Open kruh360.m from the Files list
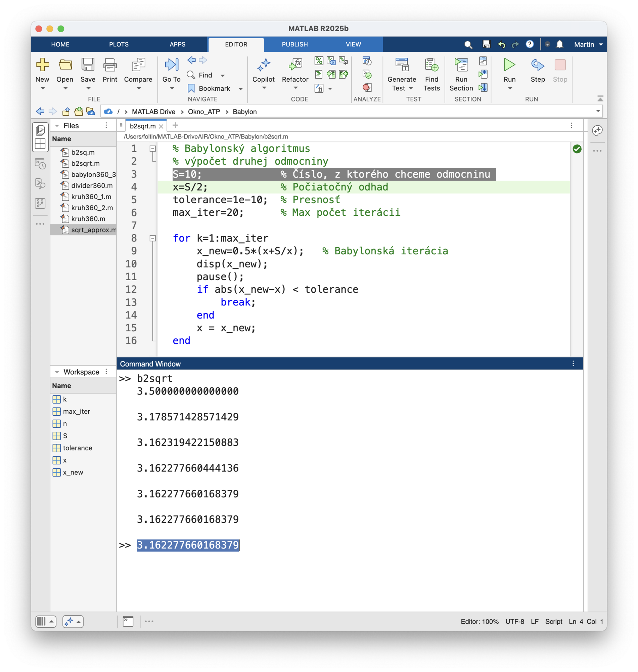The width and height of the screenshot is (638, 672). [x=88, y=219]
